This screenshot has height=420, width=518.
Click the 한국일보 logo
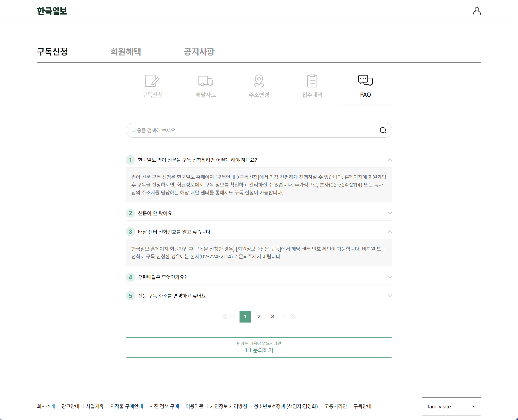(52, 11)
